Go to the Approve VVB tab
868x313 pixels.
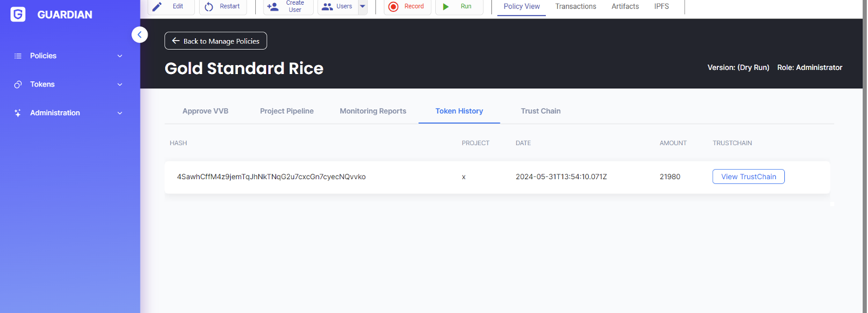[205, 111]
